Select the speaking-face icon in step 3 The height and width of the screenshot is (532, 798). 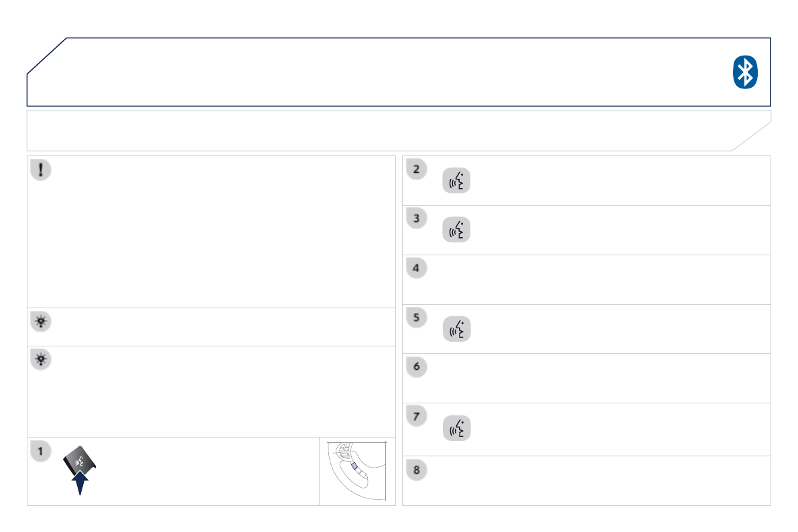(x=457, y=229)
